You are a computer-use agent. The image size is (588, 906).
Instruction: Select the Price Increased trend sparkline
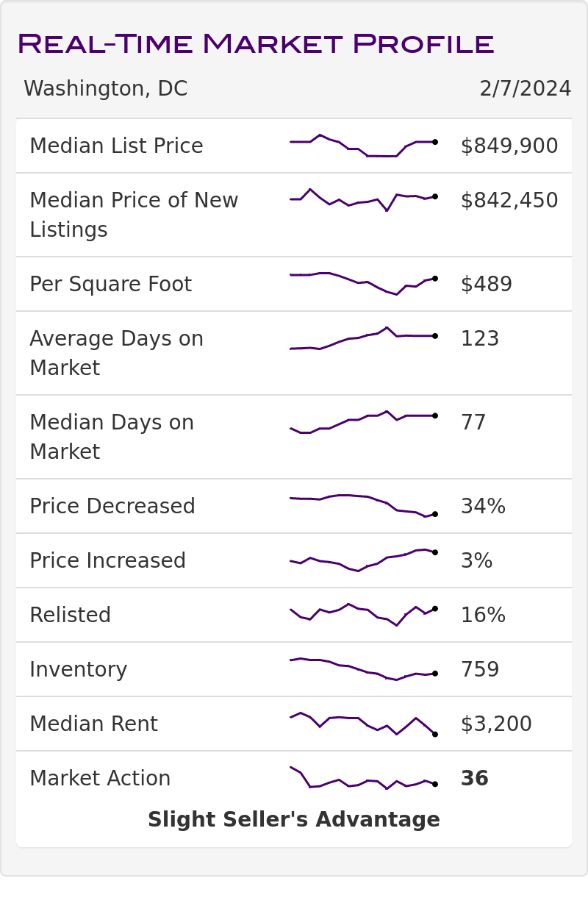point(363,560)
